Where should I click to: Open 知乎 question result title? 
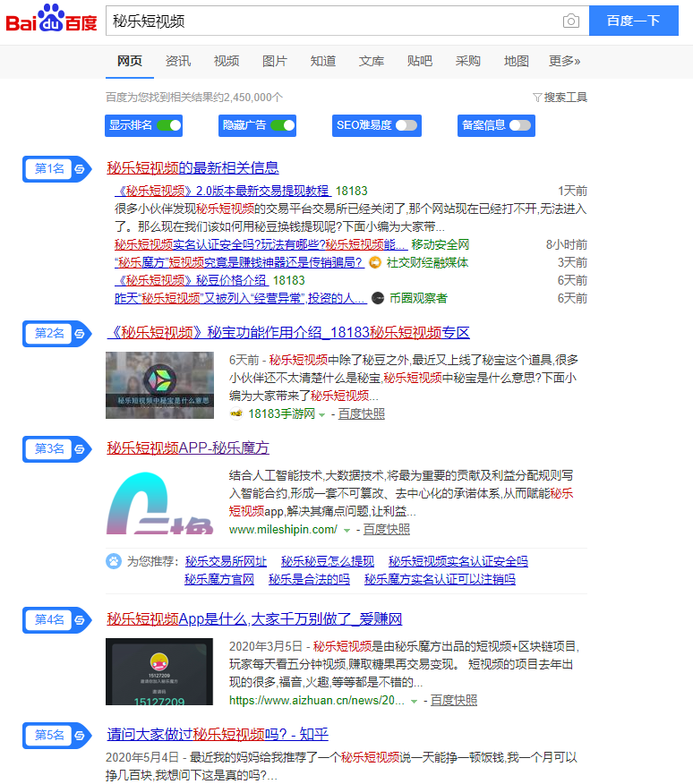point(218,735)
